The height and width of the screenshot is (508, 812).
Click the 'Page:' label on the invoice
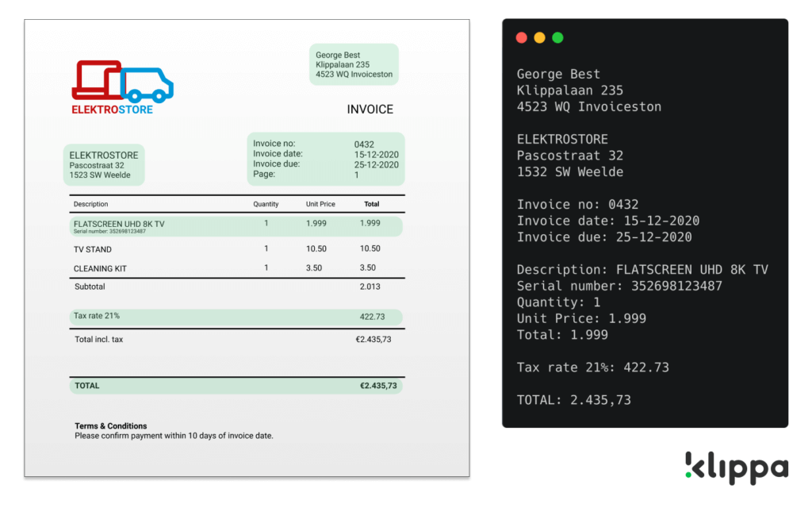pyautogui.click(x=264, y=174)
